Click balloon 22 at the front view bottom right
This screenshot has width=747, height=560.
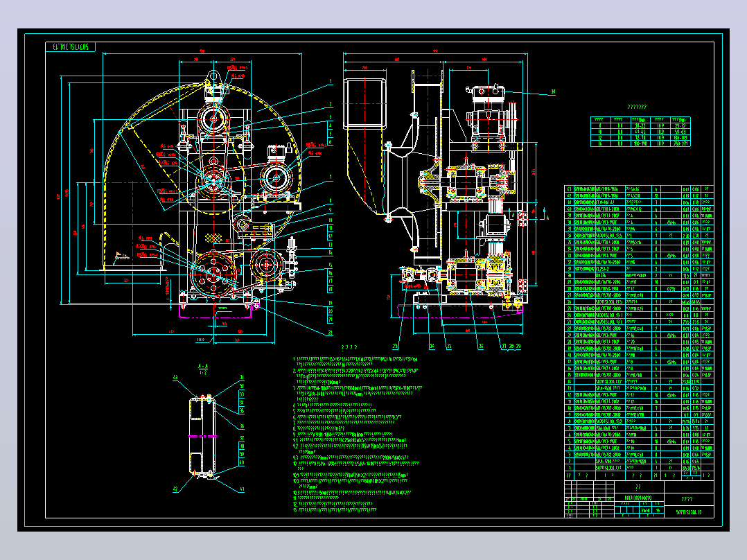click(330, 333)
